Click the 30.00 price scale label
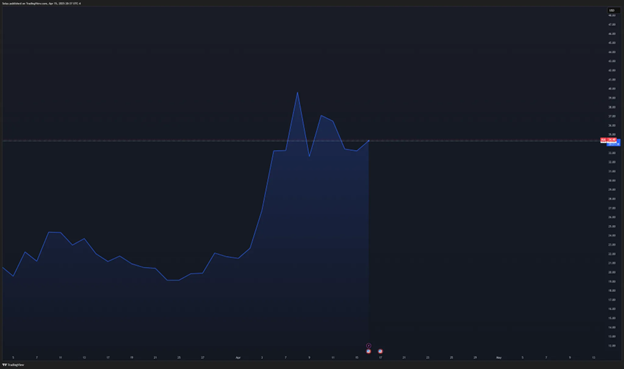The image size is (624, 369). [x=612, y=180]
